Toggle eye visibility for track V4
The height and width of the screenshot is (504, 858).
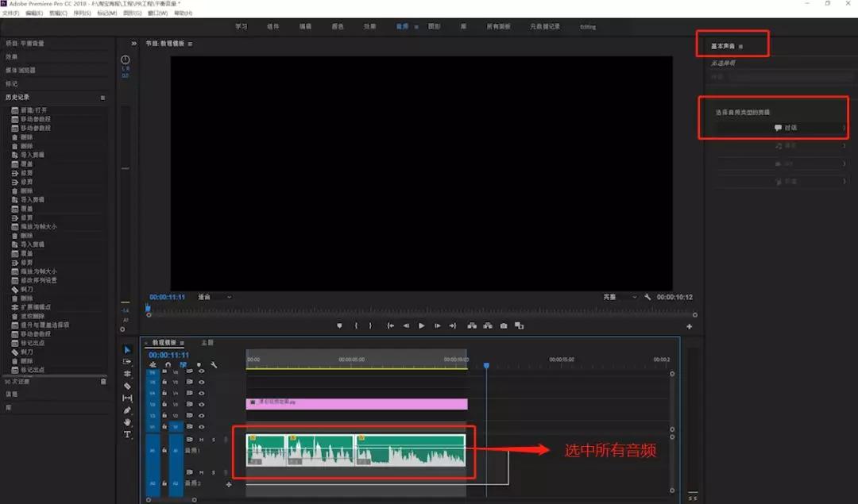click(201, 393)
